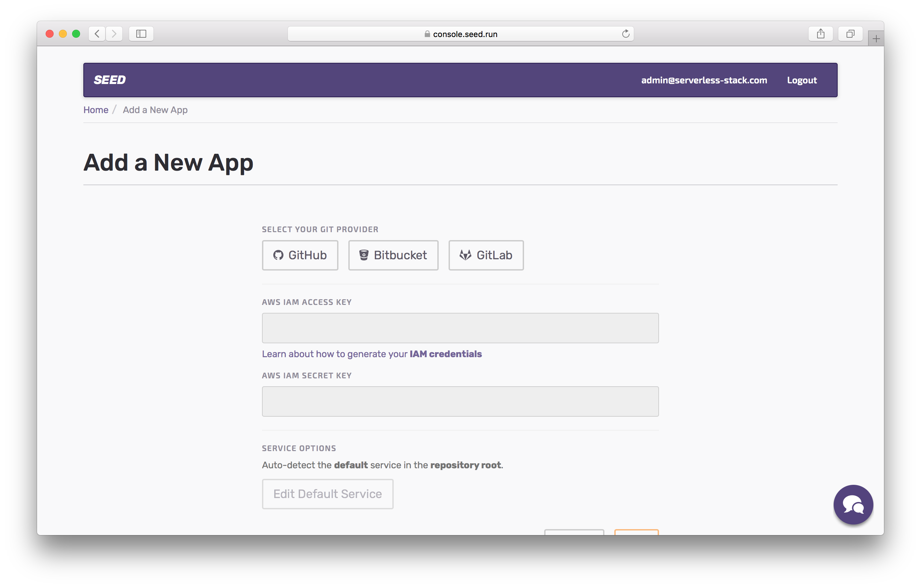Open the chat support bubble
The width and height of the screenshot is (921, 588).
pyautogui.click(x=853, y=505)
